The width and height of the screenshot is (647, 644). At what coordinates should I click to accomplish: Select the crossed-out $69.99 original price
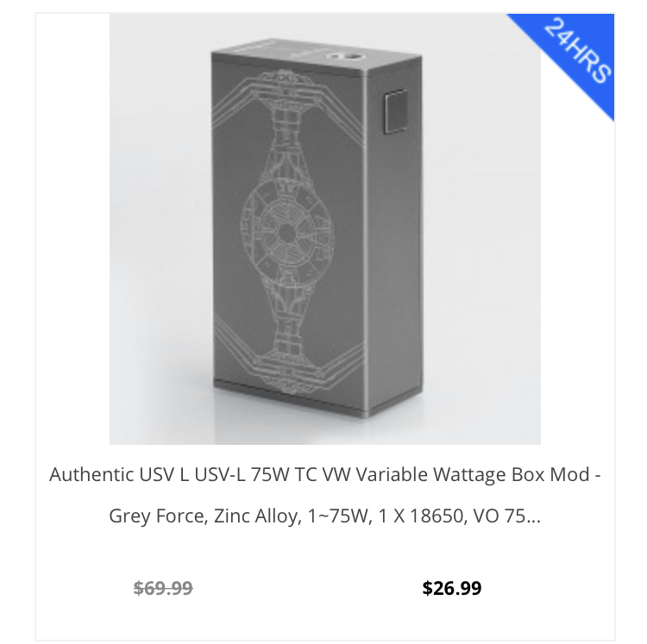click(163, 588)
